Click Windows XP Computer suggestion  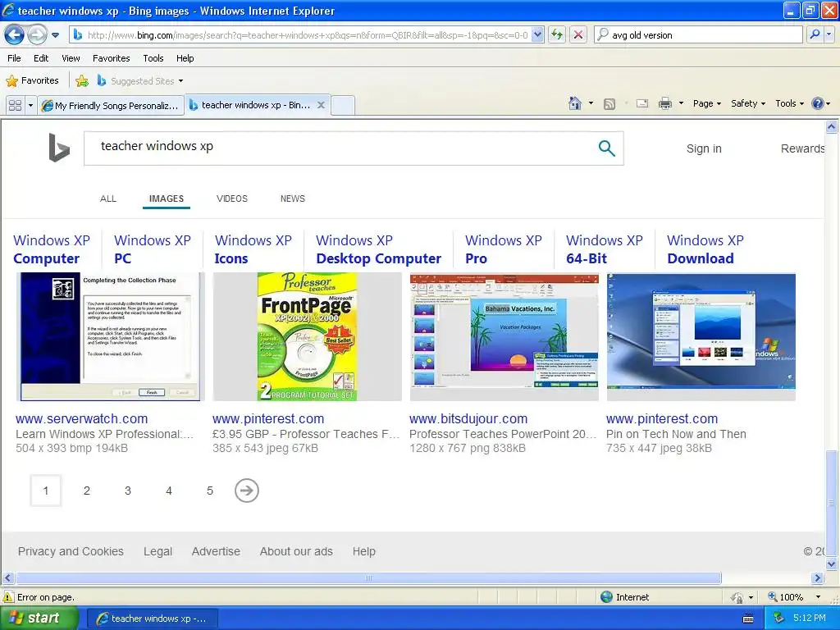52,249
